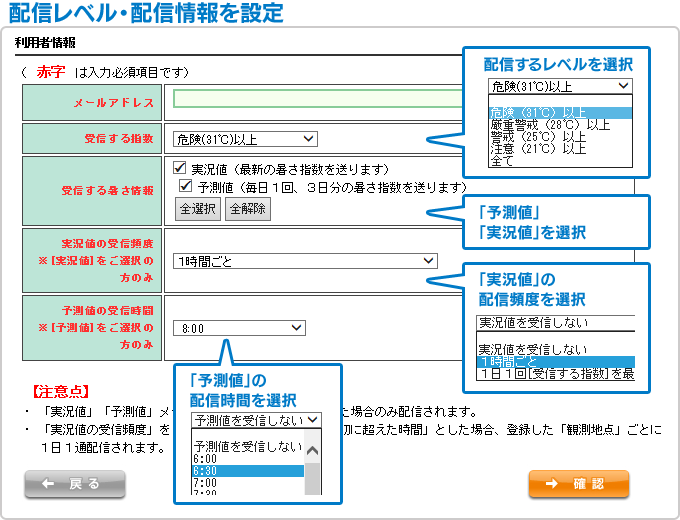Click the orange 確認 button
Viewport: 680px width, 520px height.
[579, 484]
